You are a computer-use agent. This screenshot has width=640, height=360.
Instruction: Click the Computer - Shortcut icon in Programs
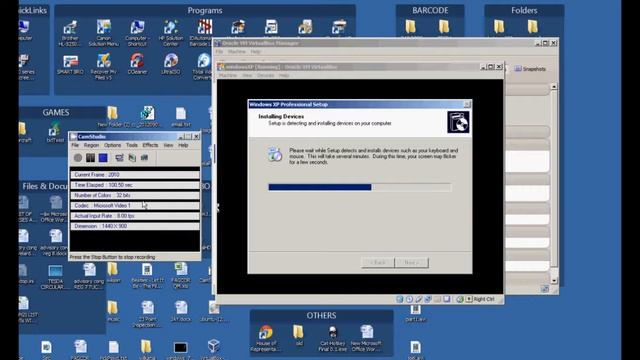(x=137, y=33)
